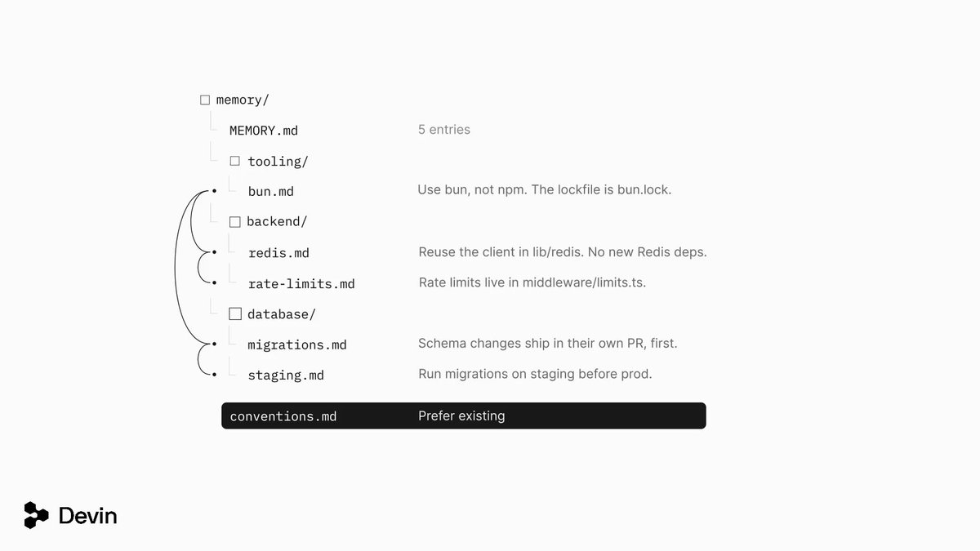The height and width of the screenshot is (551, 980).
Task: Open the MEMORY.md file
Action: click(x=264, y=131)
